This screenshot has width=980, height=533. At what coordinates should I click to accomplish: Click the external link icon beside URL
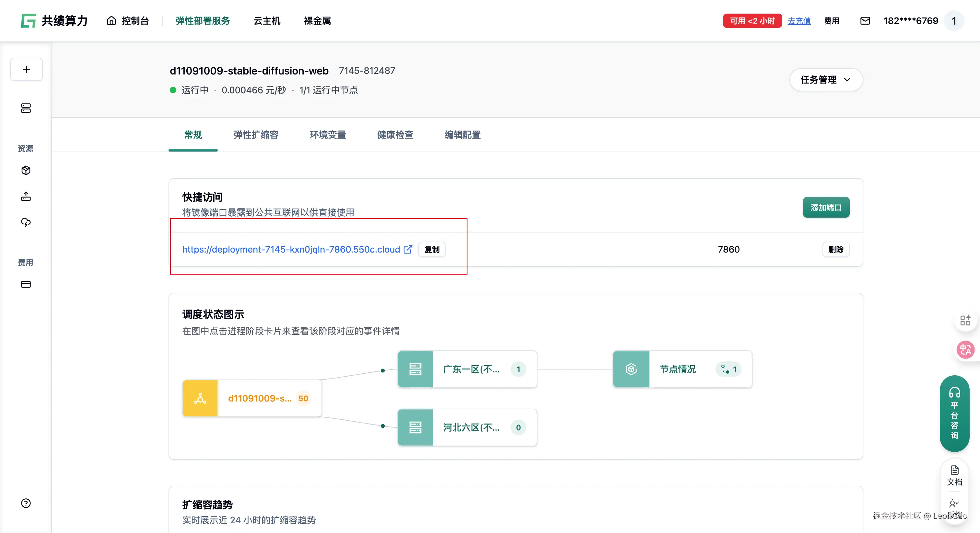coord(408,249)
